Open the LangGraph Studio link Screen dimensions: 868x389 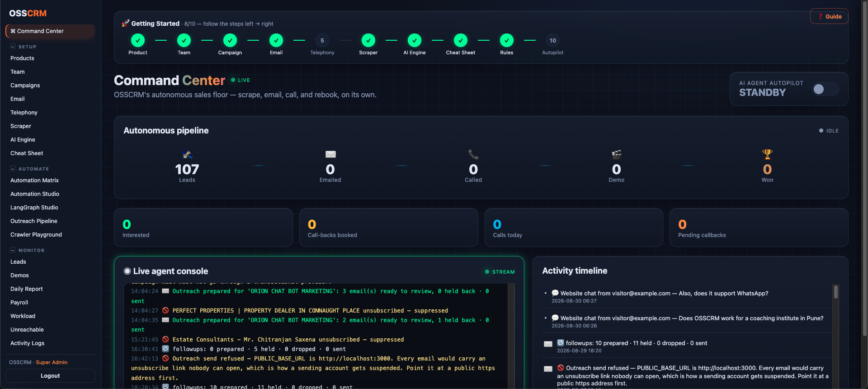[50, 208]
